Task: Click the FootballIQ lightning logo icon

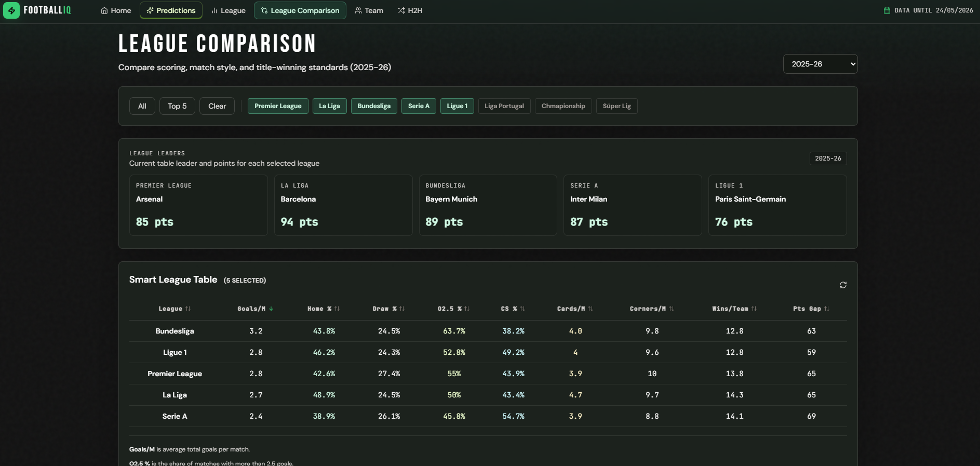Action: point(11,10)
